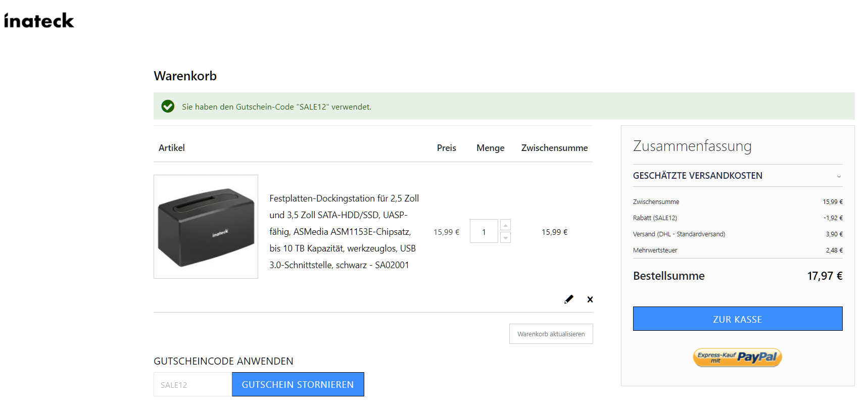Decrease quantity with the down arrow

click(x=505, y=237)
